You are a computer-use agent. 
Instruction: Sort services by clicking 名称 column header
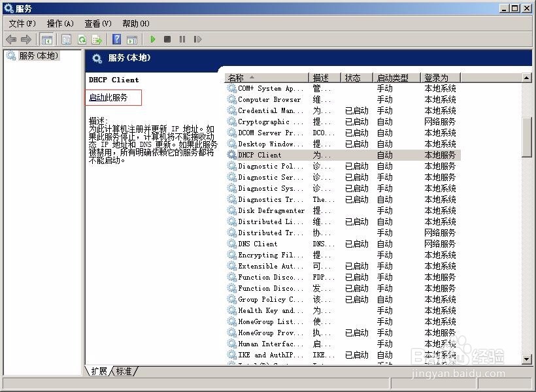pyautogui.click(x=237, y=77)
